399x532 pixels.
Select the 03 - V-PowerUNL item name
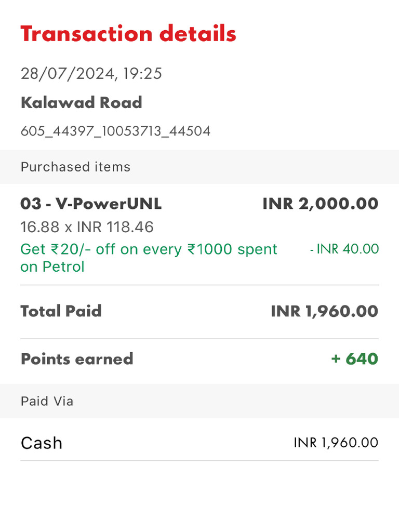click(x=91, y=204)
